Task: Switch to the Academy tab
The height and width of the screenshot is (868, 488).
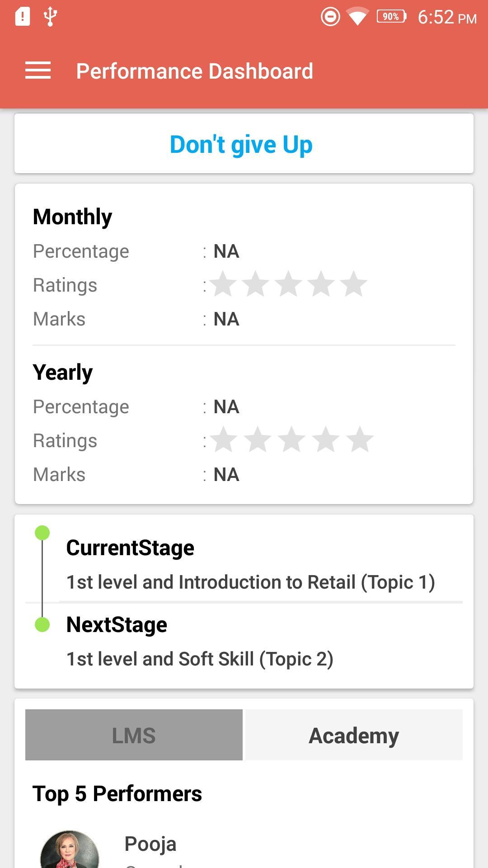Action: (354, 735)
